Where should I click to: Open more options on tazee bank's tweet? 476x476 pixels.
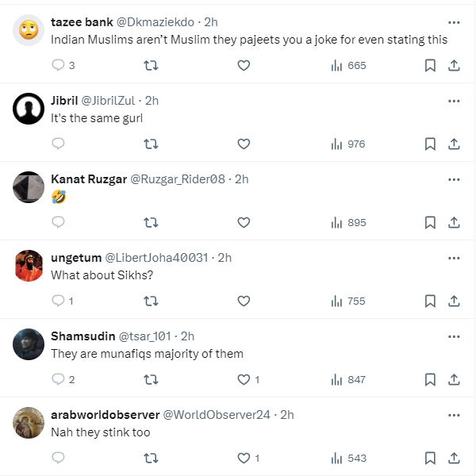[454, 23]
